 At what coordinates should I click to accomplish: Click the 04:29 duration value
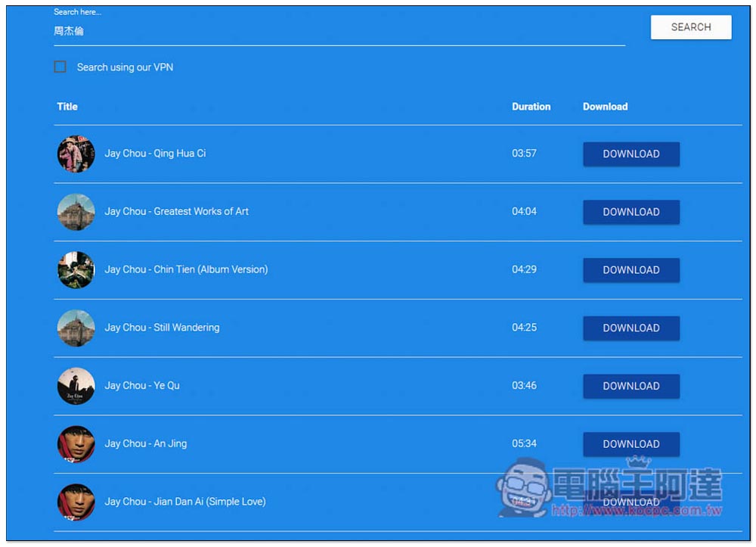pyautogui.click(x=524, y=269)
